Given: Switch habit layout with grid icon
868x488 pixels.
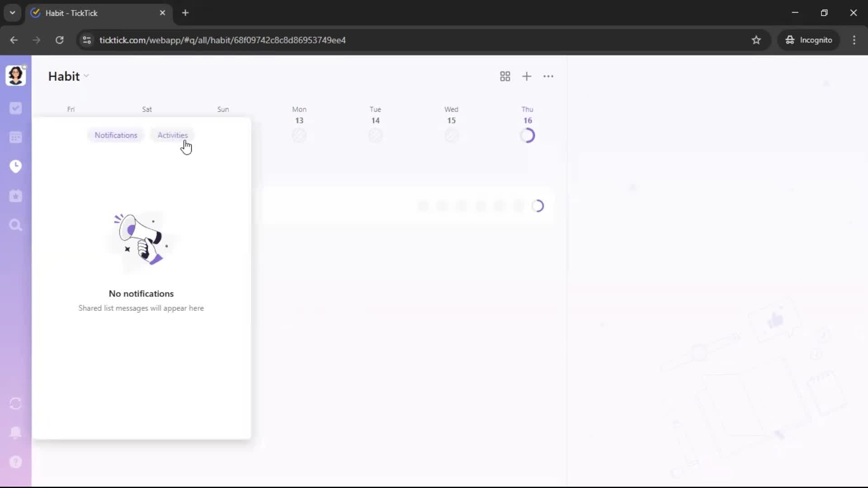Looking at the screenshot, I should pyautogui.click(x=505, y=76).
